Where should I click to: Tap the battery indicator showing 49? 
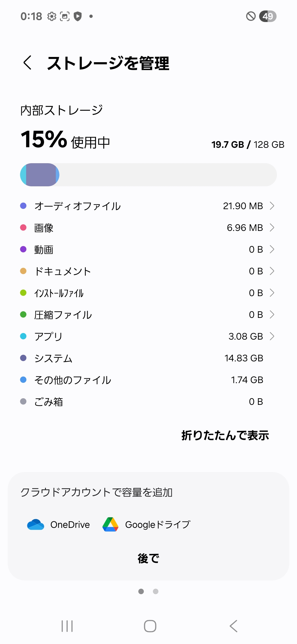click(268, 17)
